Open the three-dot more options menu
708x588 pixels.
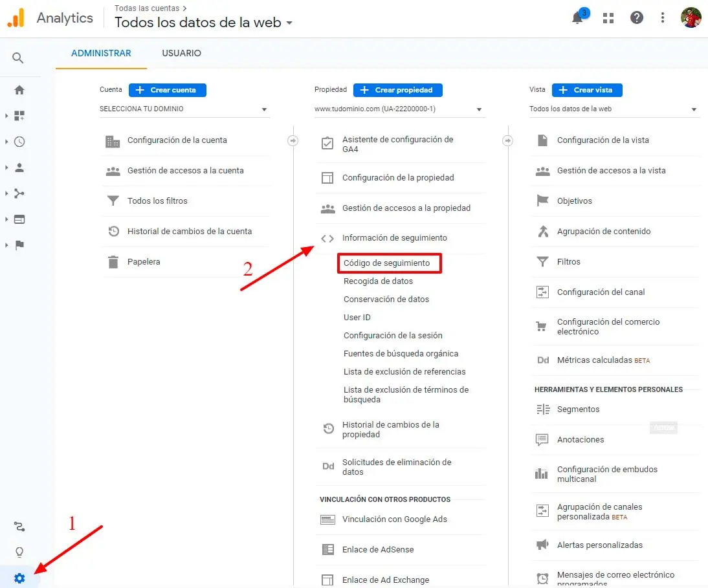(x=663, y=17)
